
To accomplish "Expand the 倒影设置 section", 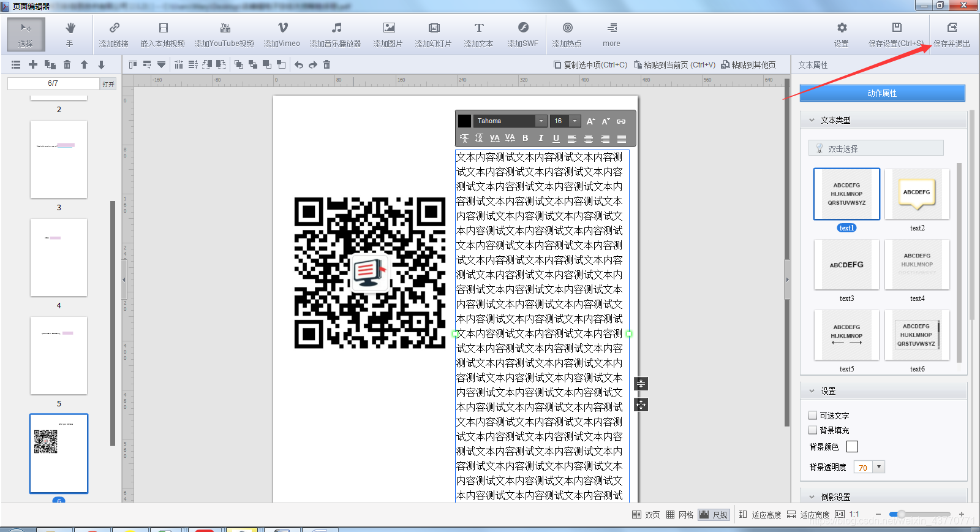I will (812, 497).
